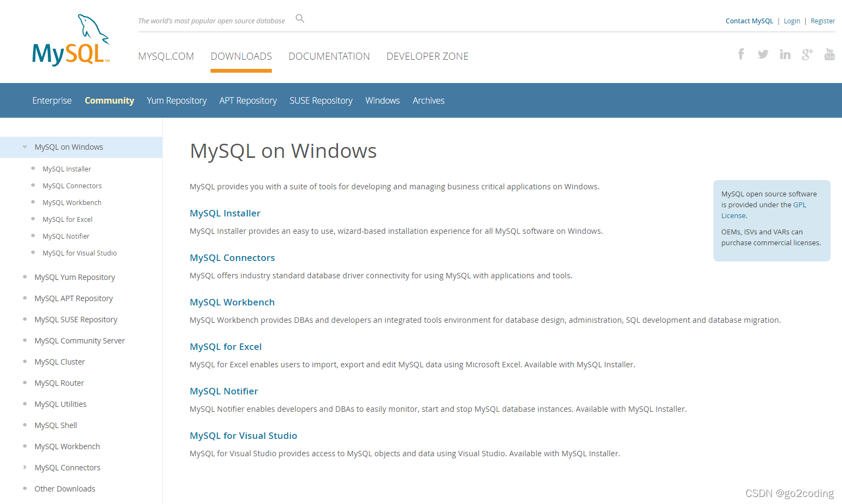Open the MySQL Twitter icon

pyautogui.click(x=763, y=54)
